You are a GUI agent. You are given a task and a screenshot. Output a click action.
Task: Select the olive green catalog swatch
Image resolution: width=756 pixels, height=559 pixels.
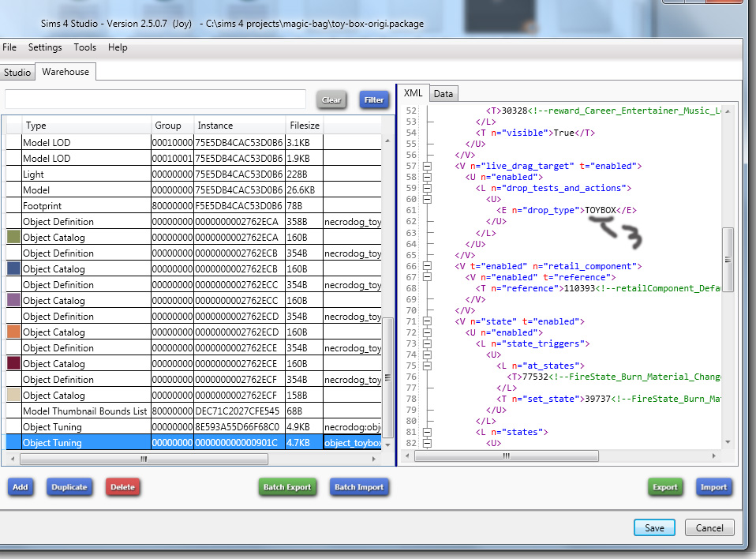click(x=13, y=237)
